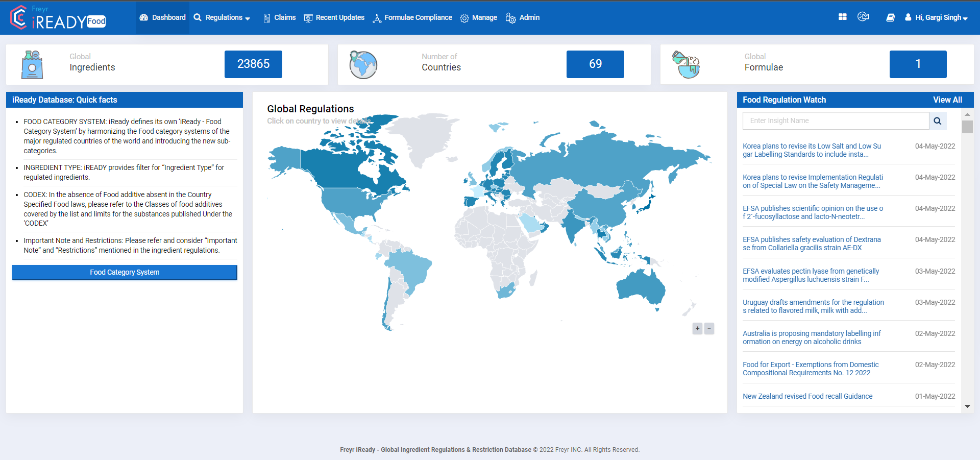The width and height of the screenshot is (980, 460).
Task: Expand the Regulations dropdown
Action: [x=223, y=17]
